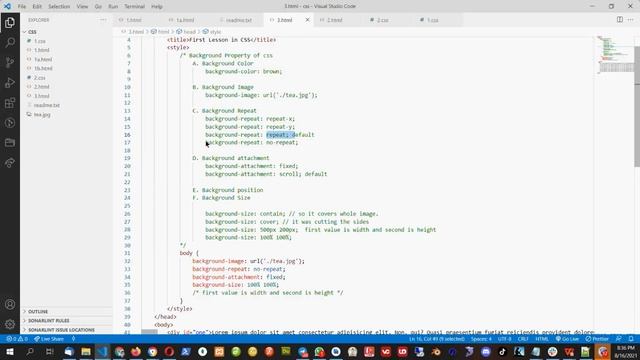Open Discord from the taskbar

(485, 351)
